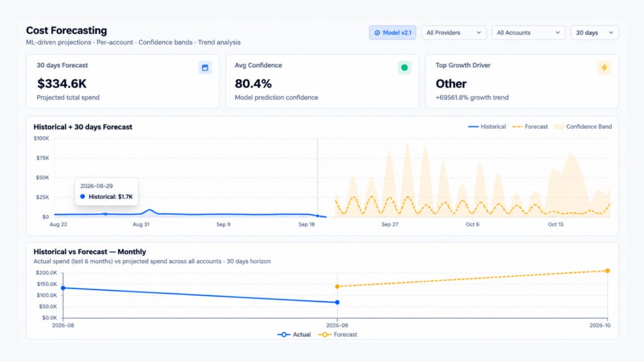Click the Cost Forecasting page title
644x362 pixels.
pos(67,30)
